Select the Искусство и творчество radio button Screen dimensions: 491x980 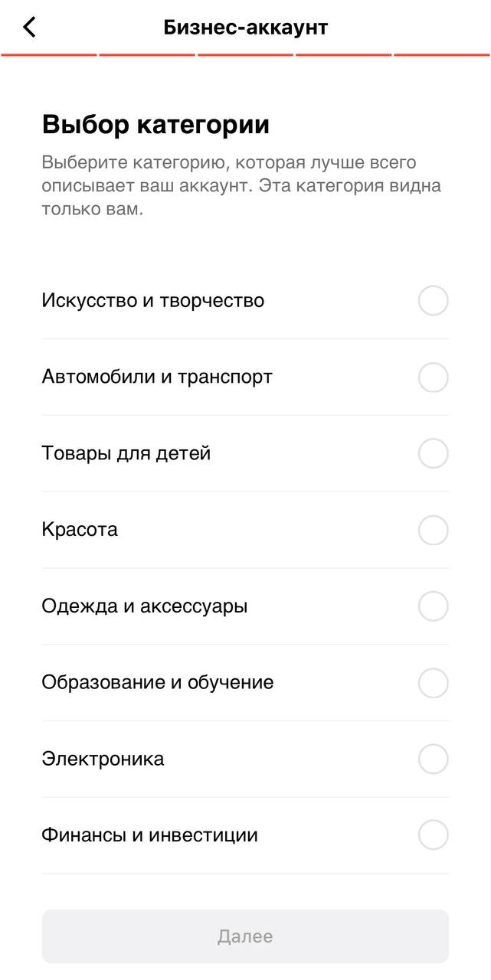[433, 301]
